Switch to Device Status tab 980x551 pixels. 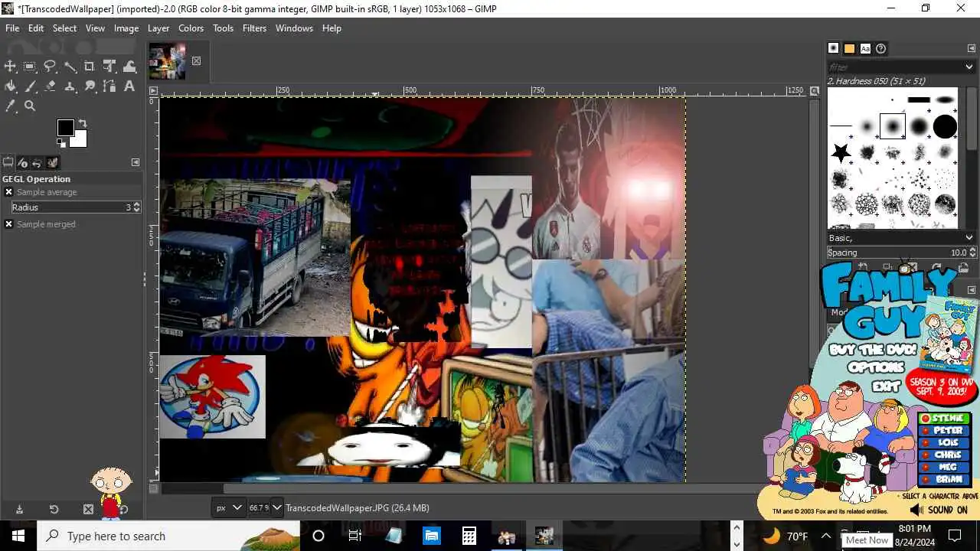tap(23, 162)
